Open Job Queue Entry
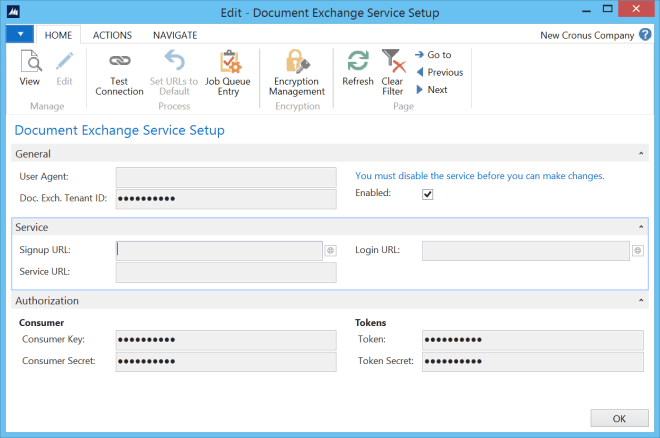 [228, 73]
